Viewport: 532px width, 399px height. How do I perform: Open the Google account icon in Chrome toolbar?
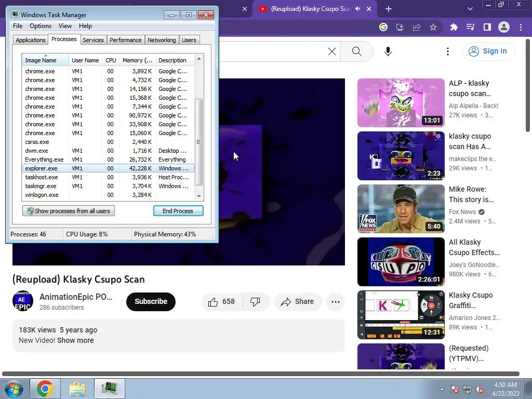[x=383, y=27]
